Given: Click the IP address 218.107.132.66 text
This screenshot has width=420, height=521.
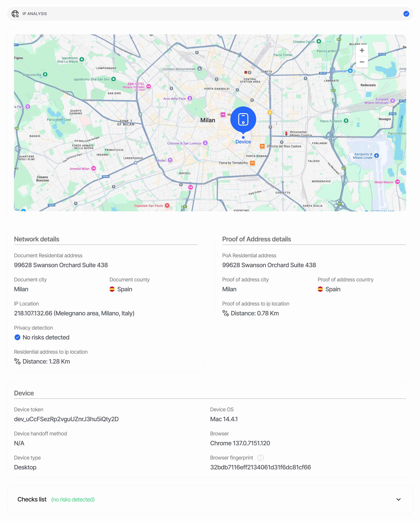Looking at the screenshot, I should click(33, 313).
